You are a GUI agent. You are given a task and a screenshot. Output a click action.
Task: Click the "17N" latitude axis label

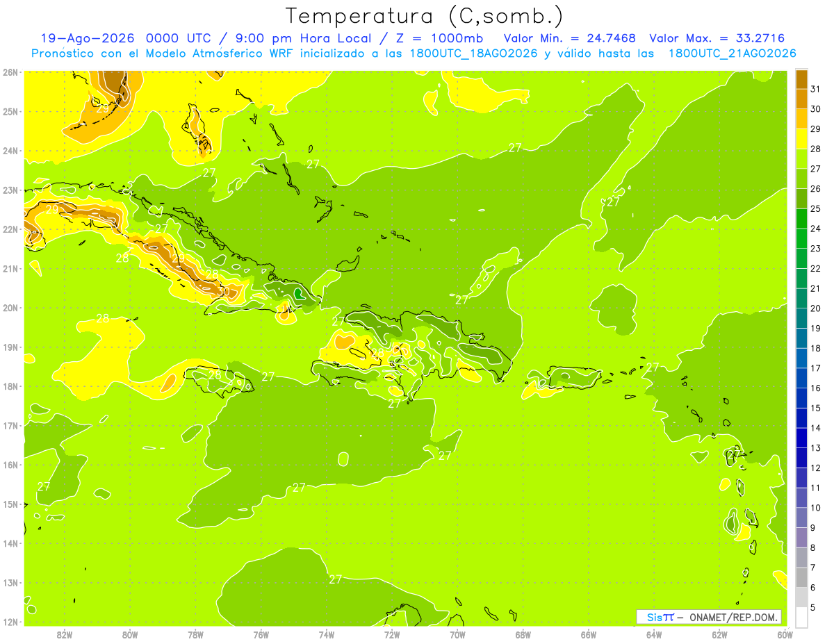(x=10, y=425)
